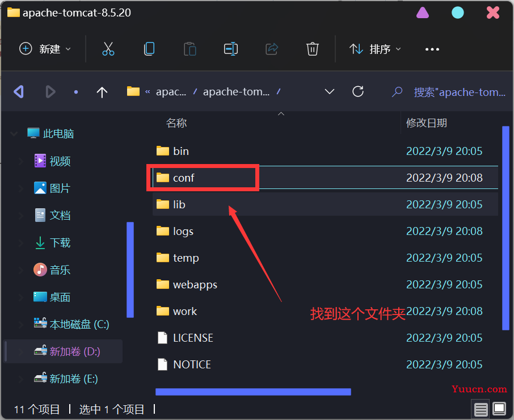Show hidden breadcrumb path chevrons

pos(148,92)
